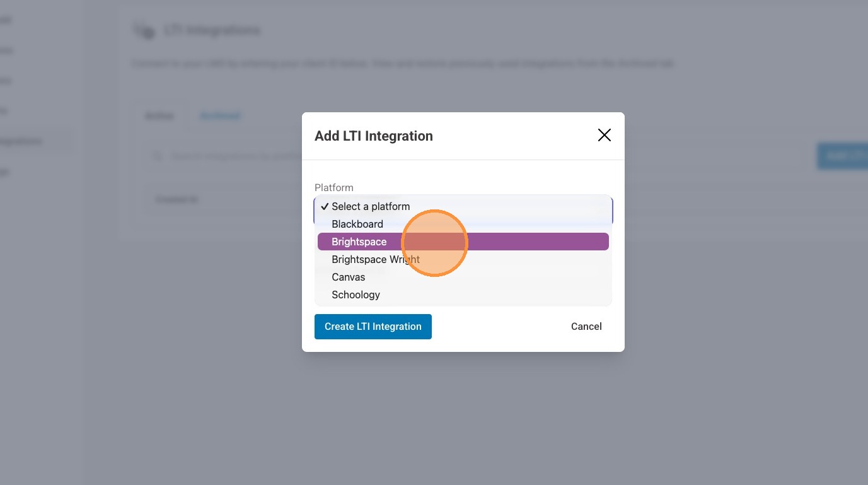Image resolution: width=868 pixels, height=485 pixels.
Task: Close the Add LTI Integration dialog
Action: point(604,135)
